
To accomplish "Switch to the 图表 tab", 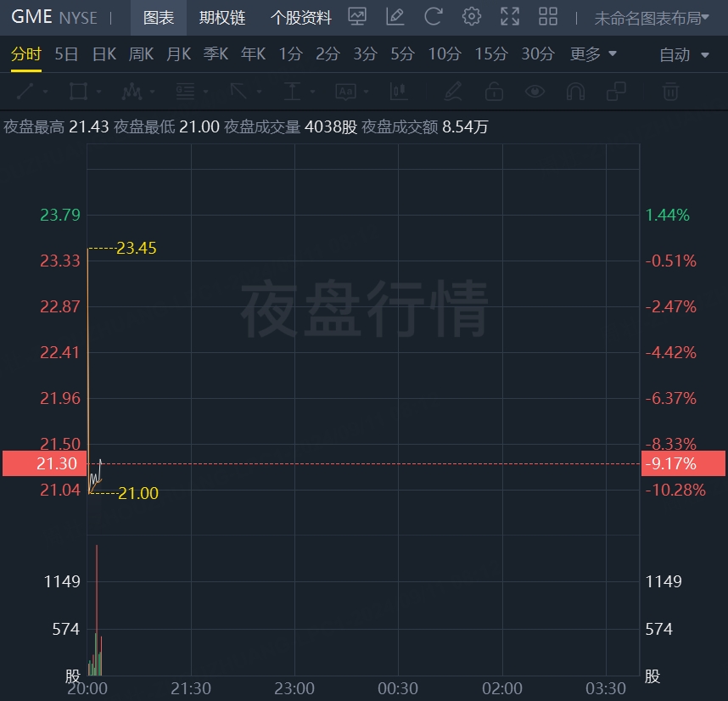I will click(x=159, y=18).
